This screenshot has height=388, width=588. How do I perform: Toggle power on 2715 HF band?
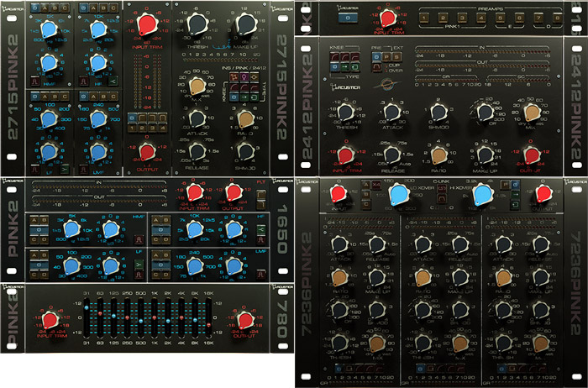[84, 8]
